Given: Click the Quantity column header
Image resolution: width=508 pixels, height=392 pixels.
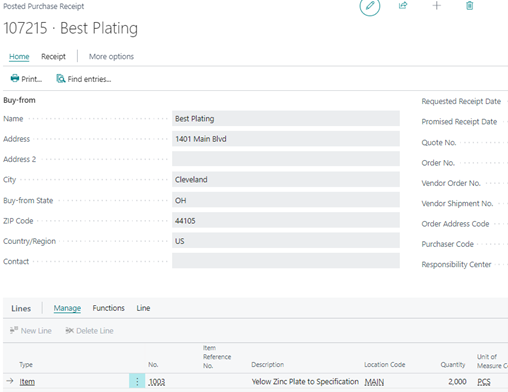Looking at the screenshot, I should [453, 364].
